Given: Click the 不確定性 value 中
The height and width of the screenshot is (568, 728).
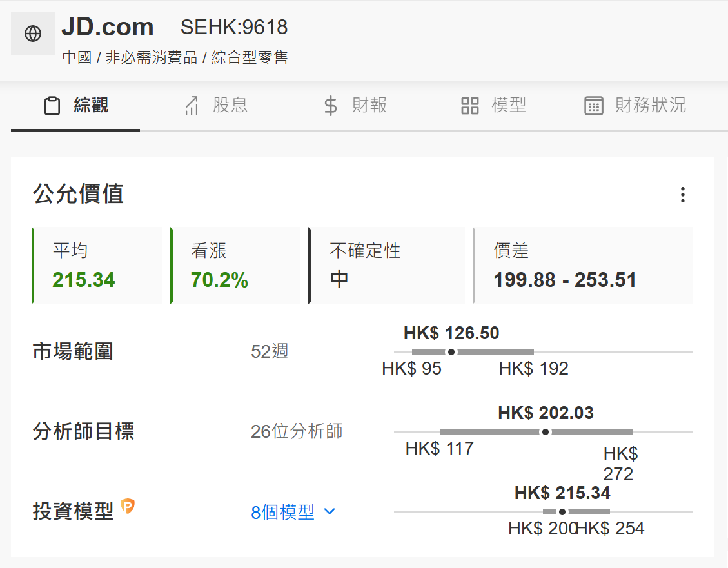Looking at the screenshot, I should coord(339,279).
